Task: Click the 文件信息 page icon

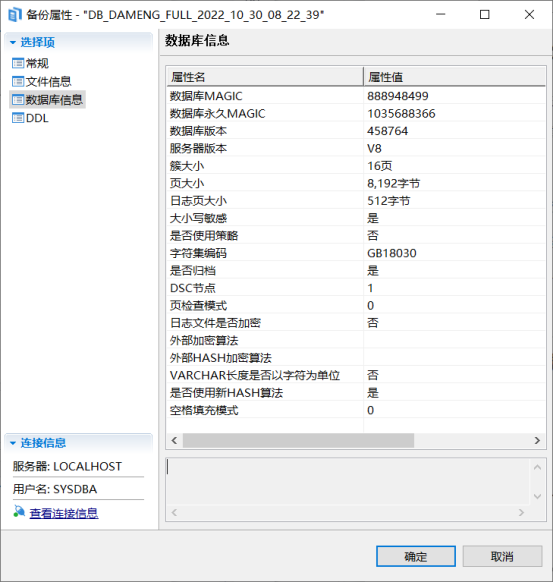Action: pyautogui.click(x=18, y=81)
